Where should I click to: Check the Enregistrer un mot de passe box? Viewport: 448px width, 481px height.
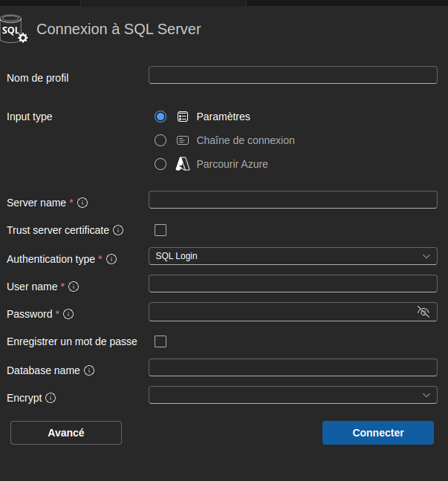click(x=160, y=341)
